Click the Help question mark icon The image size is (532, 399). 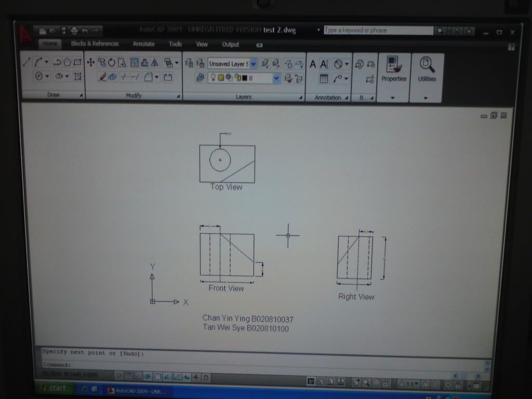(511, 47)
